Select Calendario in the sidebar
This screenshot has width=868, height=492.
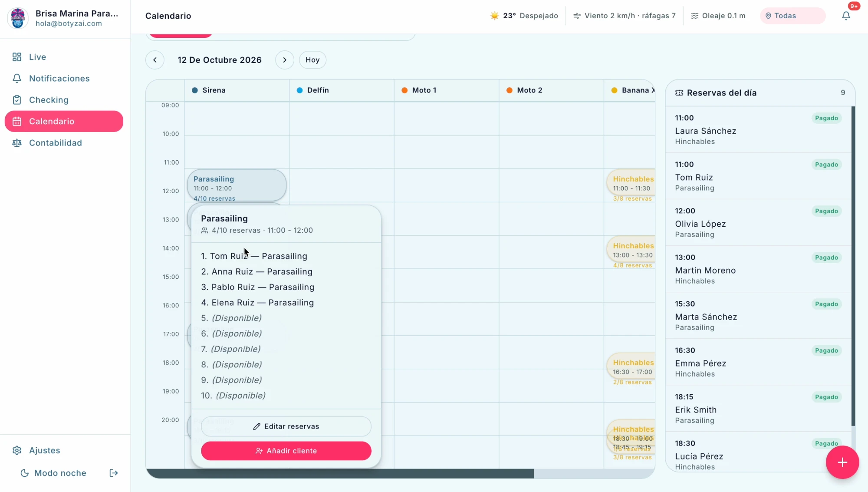tap(64, 122)
